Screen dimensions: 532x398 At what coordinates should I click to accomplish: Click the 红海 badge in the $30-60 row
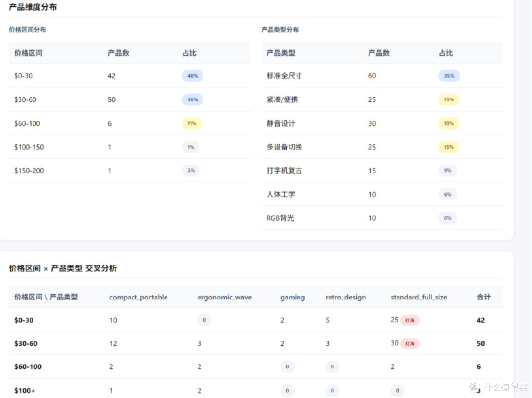[410, 344]
